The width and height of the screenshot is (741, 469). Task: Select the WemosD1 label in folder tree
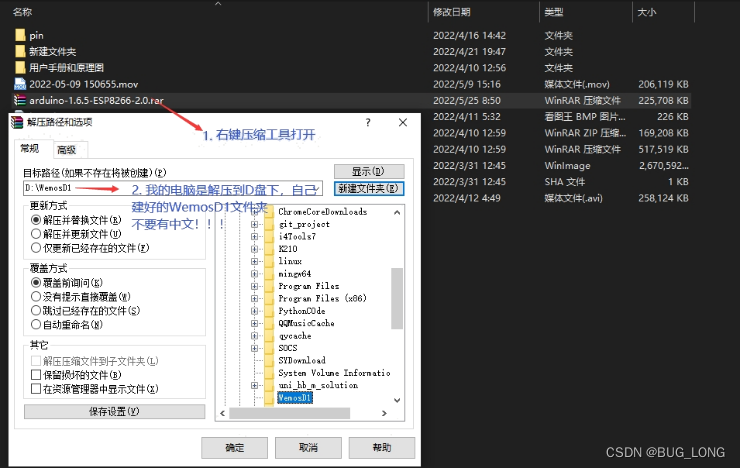[295, 398]
